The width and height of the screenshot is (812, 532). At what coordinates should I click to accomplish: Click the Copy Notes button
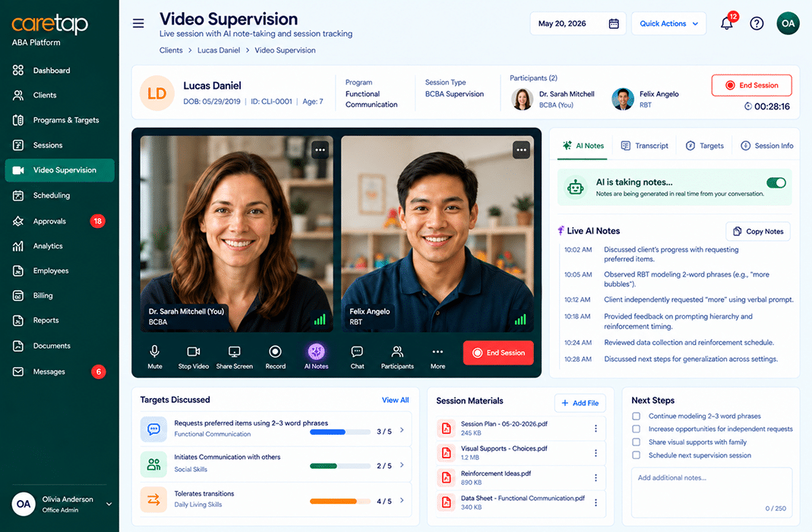[758, 232]
